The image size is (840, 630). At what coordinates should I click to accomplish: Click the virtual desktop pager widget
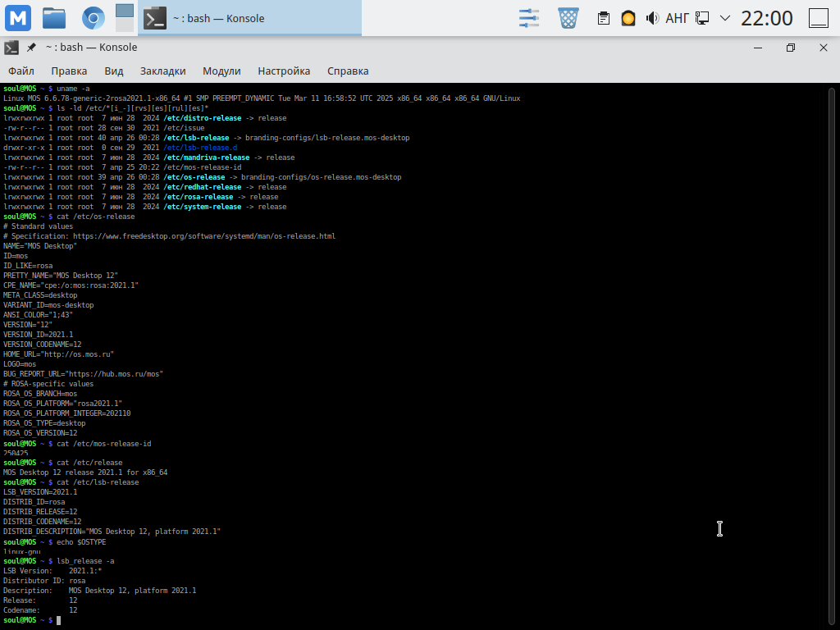coord(125,18)
